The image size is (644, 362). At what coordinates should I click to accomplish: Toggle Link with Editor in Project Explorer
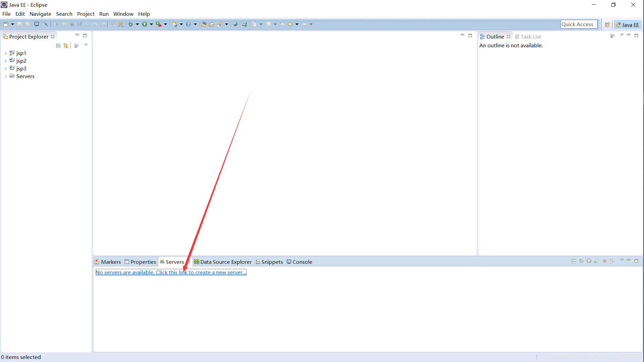click(x=66, y=46)
